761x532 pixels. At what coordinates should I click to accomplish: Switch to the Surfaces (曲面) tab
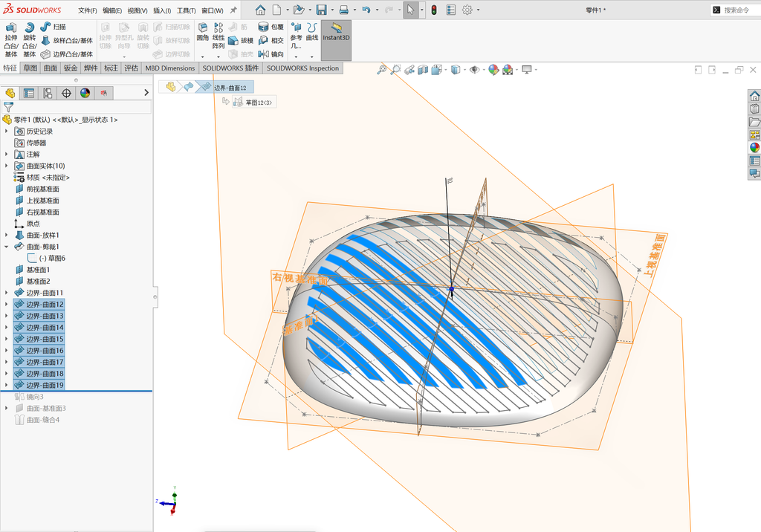click(51, 68)
